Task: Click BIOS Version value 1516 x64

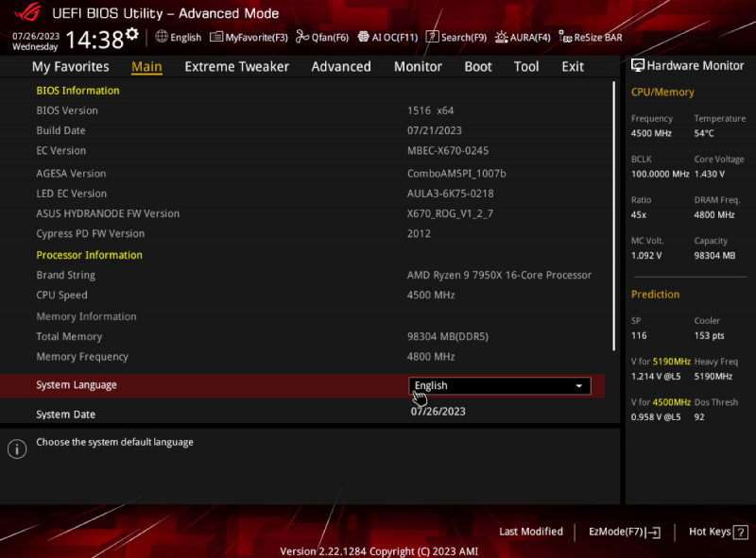Action: (430, 110)
